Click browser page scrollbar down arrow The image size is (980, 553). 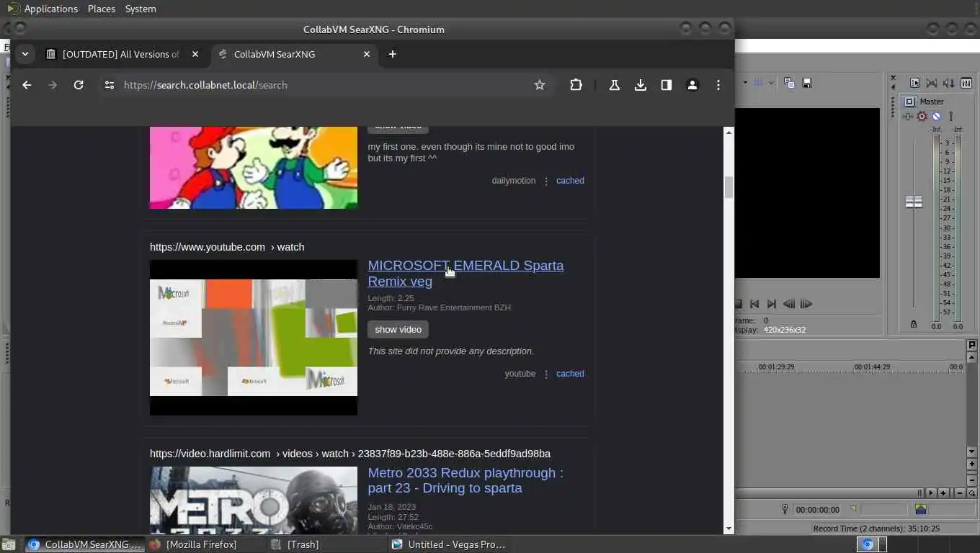(729, 529)
